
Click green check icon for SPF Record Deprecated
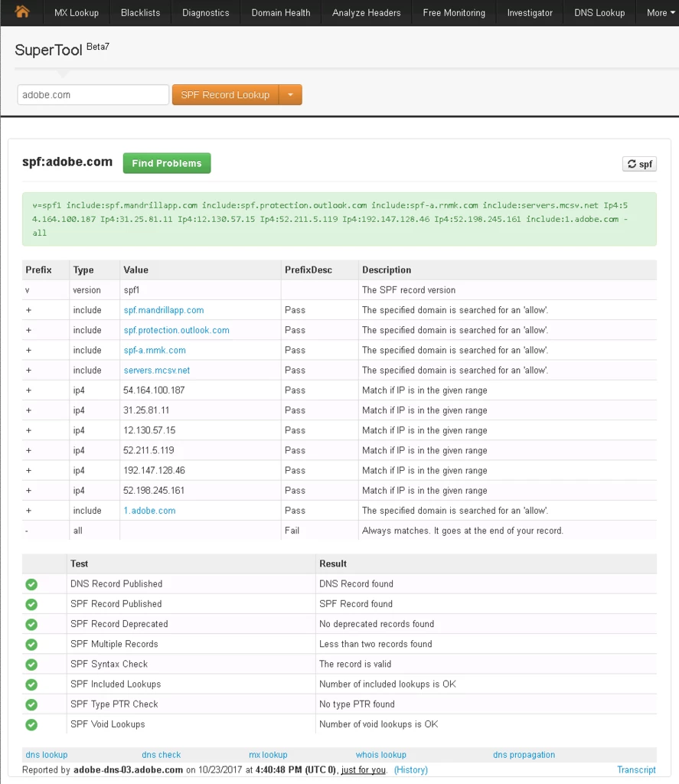(31, 624)
